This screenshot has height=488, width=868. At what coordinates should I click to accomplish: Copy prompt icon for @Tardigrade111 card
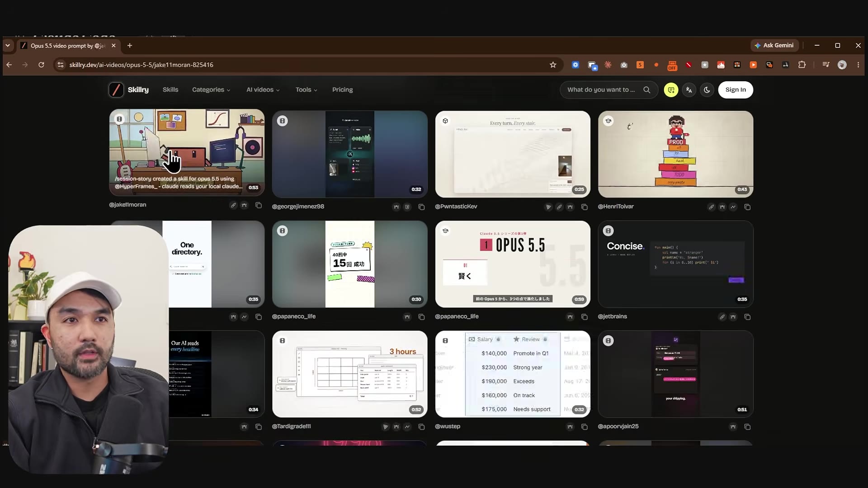click(421, 427)
